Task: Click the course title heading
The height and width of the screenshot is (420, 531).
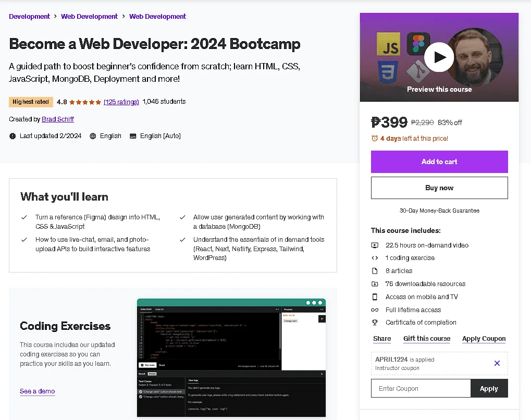Action: tap(155, 44)
